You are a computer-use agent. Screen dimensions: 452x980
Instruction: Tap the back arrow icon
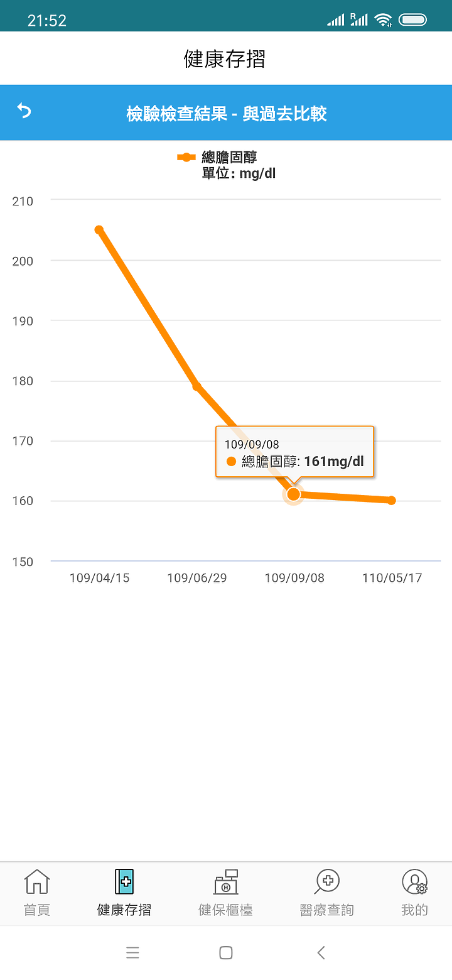24,111
